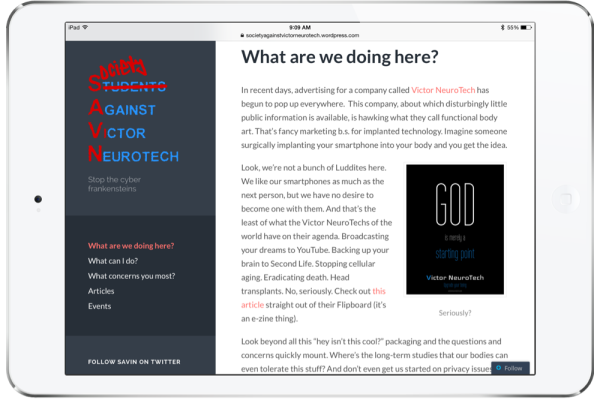Tap the browser address bar URL
Viewport: 600px width, 400px height.
[x=302, y=35]
